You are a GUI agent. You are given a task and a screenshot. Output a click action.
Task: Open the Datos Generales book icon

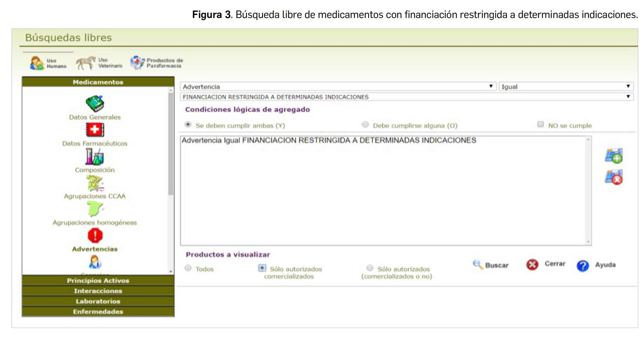(95, 104)
